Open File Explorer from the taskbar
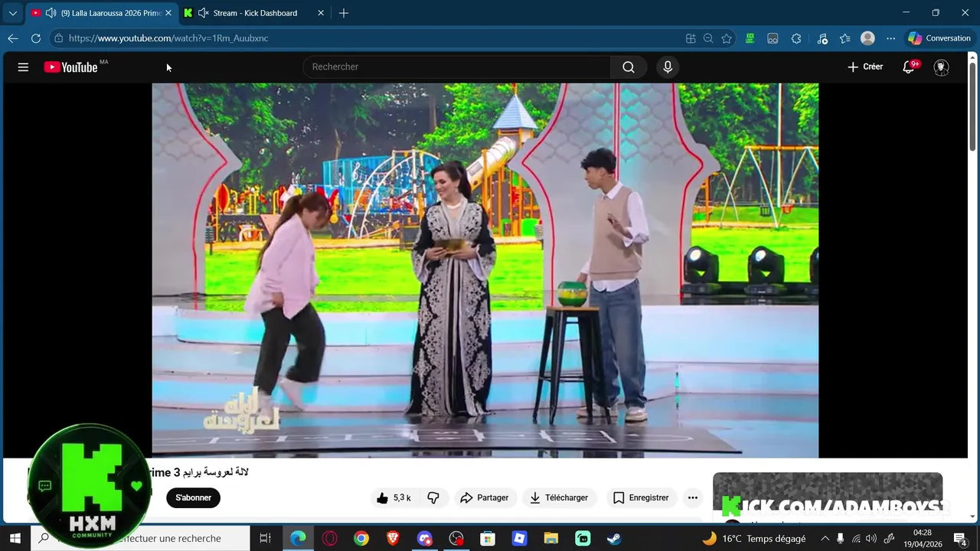 (x=551, y=539)
